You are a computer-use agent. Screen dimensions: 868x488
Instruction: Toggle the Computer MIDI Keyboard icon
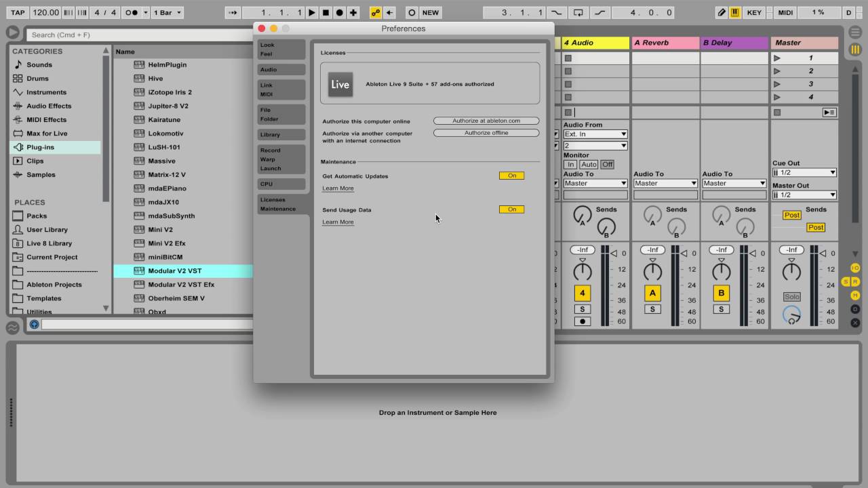coord(735,12)
